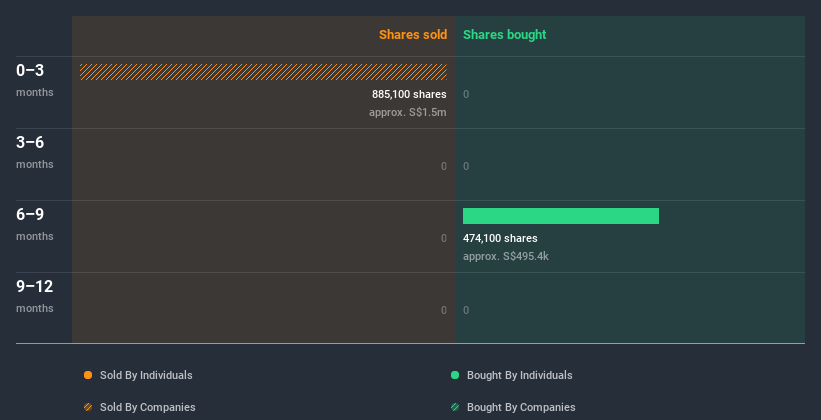Select the 885,100 shares value
Screen dimensions: 821x420
coord(409,94)
